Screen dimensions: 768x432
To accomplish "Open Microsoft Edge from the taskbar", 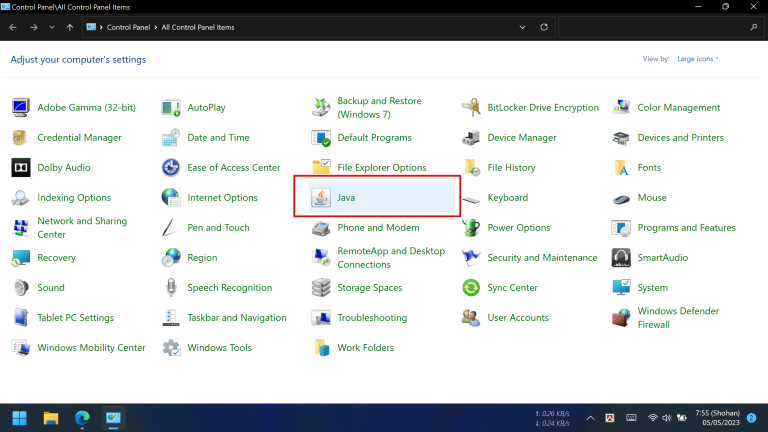I will click(x=82, y=417).
